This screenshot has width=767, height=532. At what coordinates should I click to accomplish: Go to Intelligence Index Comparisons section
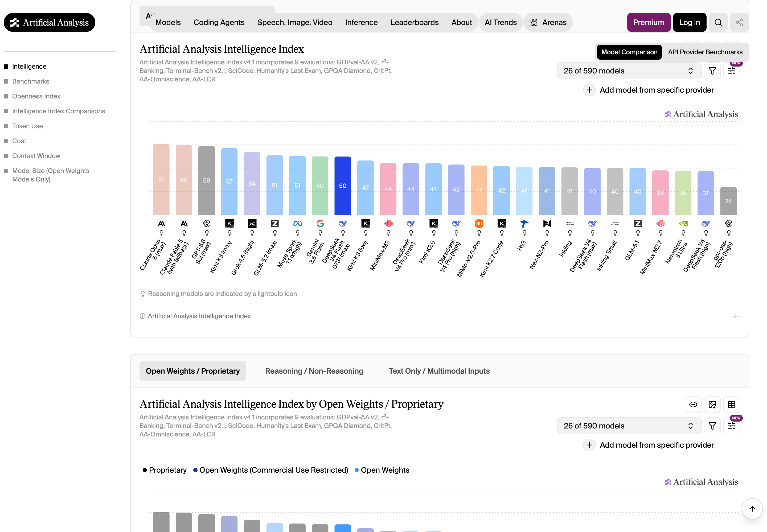pos(59,111)
